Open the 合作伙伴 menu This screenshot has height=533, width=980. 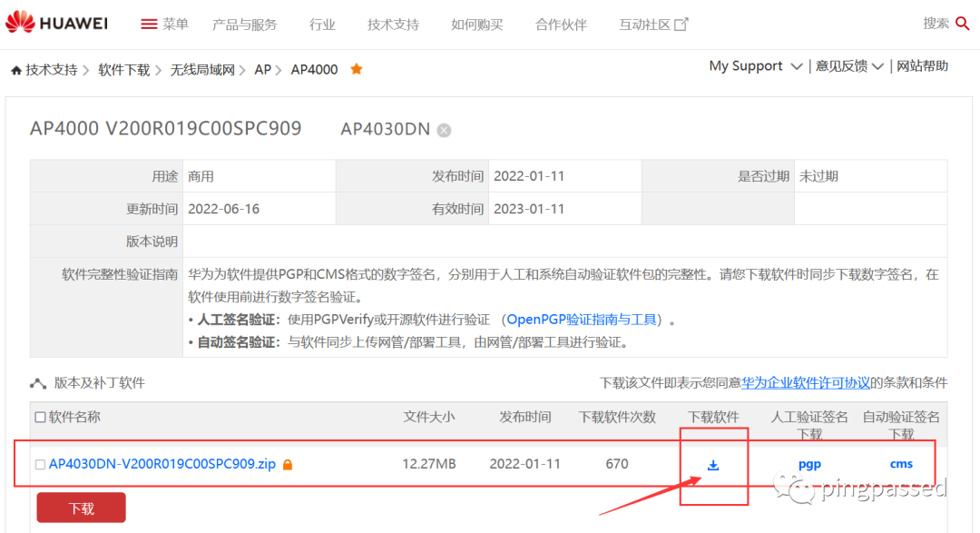tap(561, 25)
